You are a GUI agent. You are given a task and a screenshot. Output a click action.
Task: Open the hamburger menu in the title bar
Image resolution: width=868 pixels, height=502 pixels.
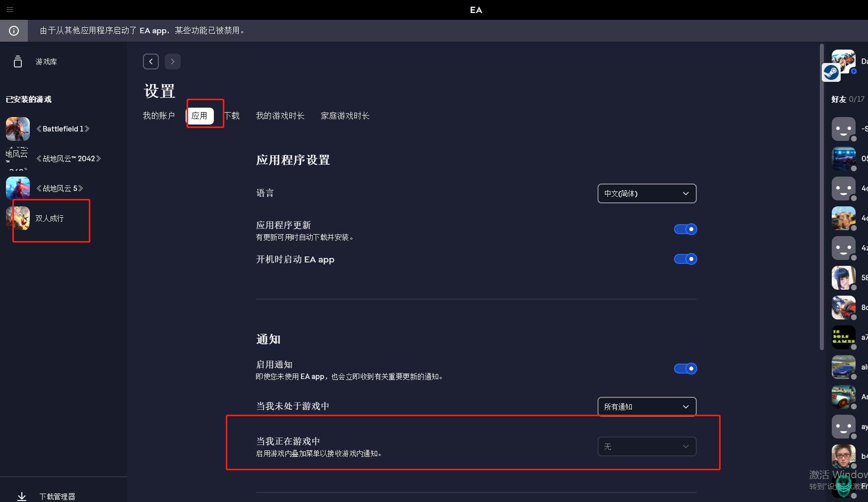(10, 9)
